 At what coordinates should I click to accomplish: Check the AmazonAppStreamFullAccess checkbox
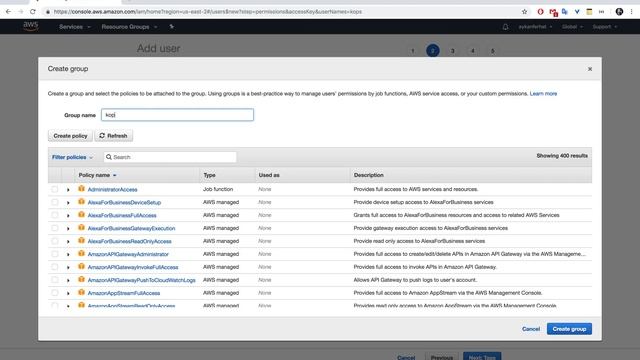click(55, 293)
